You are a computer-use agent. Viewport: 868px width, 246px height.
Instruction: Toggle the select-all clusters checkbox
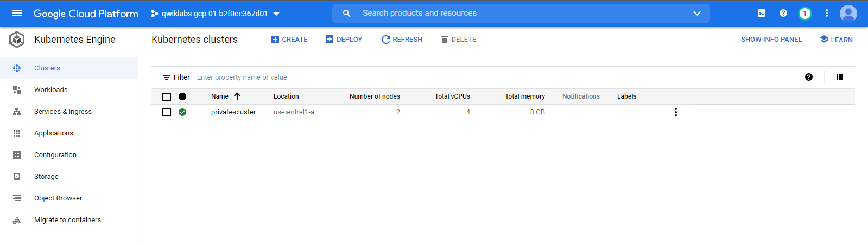tap(167, 97)
